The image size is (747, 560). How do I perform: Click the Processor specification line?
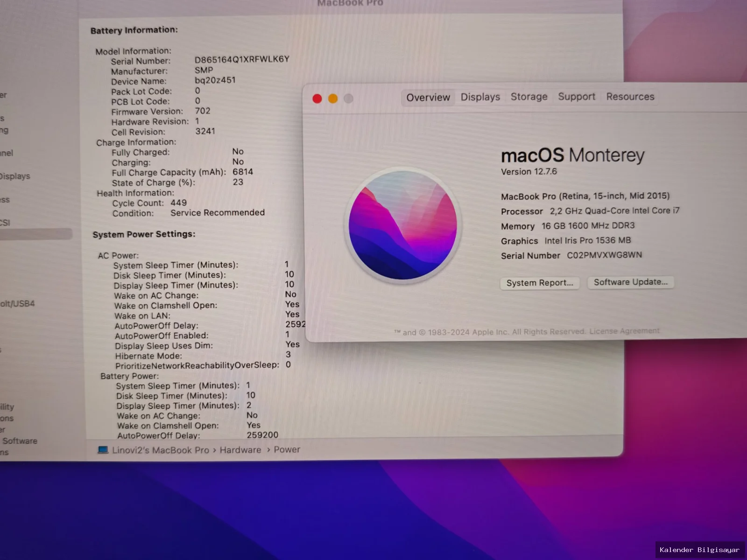click(590, 211)
